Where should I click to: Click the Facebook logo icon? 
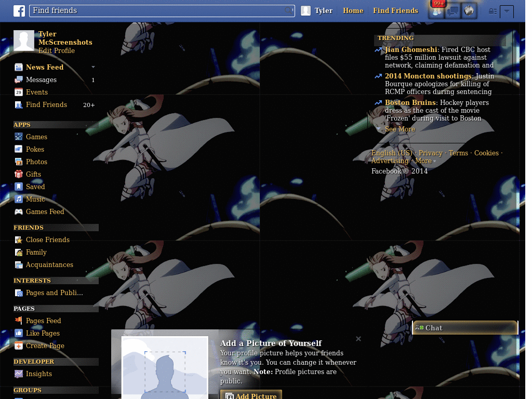click(x=19, y=11)
